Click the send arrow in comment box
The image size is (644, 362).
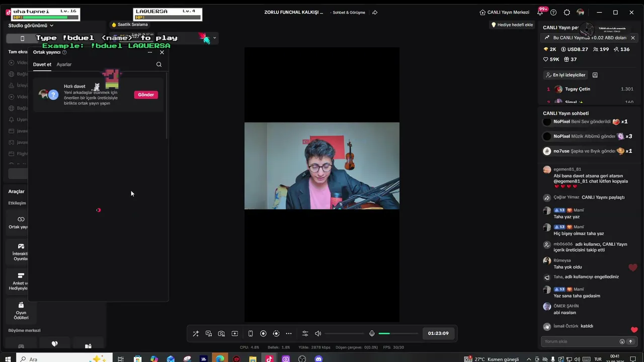(630, 341)
